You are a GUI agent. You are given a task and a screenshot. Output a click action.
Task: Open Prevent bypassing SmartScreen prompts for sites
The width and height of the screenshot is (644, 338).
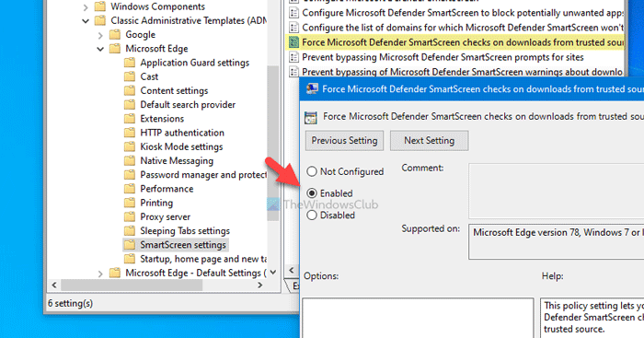tap(443, 57)
